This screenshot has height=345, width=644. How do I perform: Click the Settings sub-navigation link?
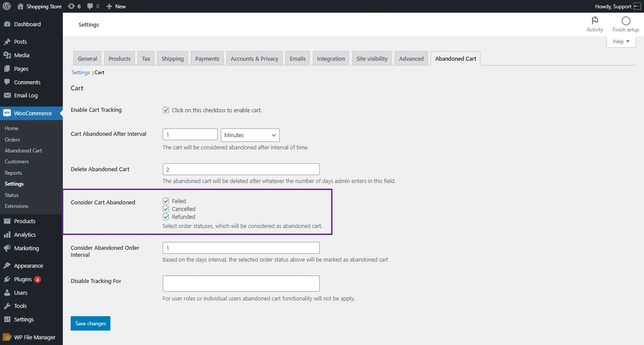[x=81, y=72]
